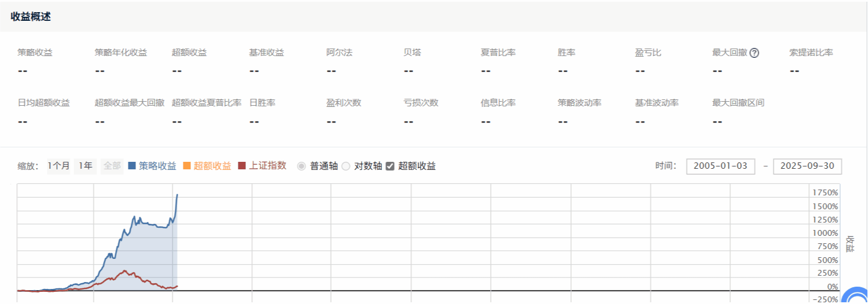The height and width of the screenshot is (304, 868).
Task: Toggle the 超额收益 series legend label
Action: pos(212,166)
